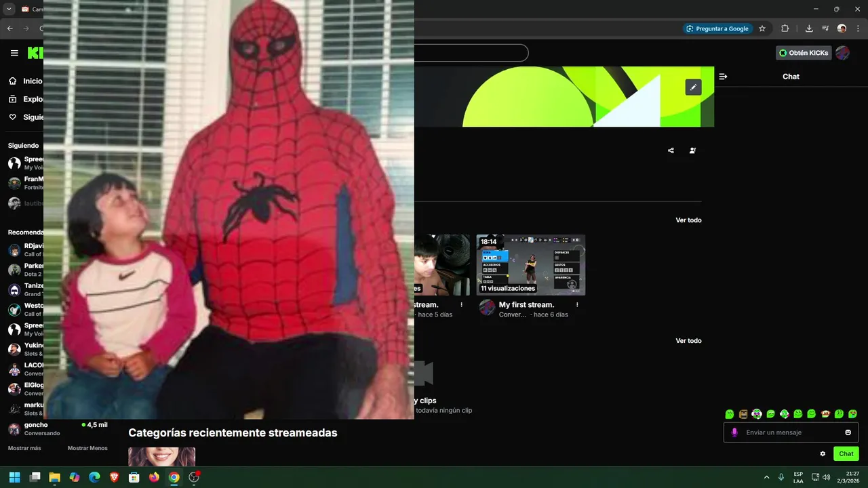The width and height of the screenshot is (868, 488).
Task: Click the bookmark star in address bar
Action: pyautogui.click(x=762, y=28)
